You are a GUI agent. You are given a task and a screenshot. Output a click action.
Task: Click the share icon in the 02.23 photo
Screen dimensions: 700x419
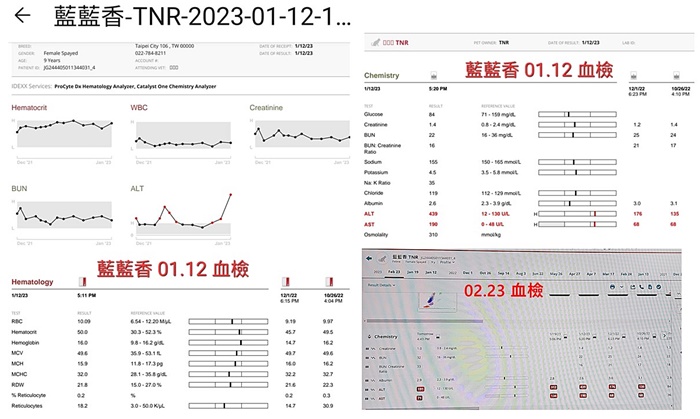pyautogui.click(x=633, y=287)
